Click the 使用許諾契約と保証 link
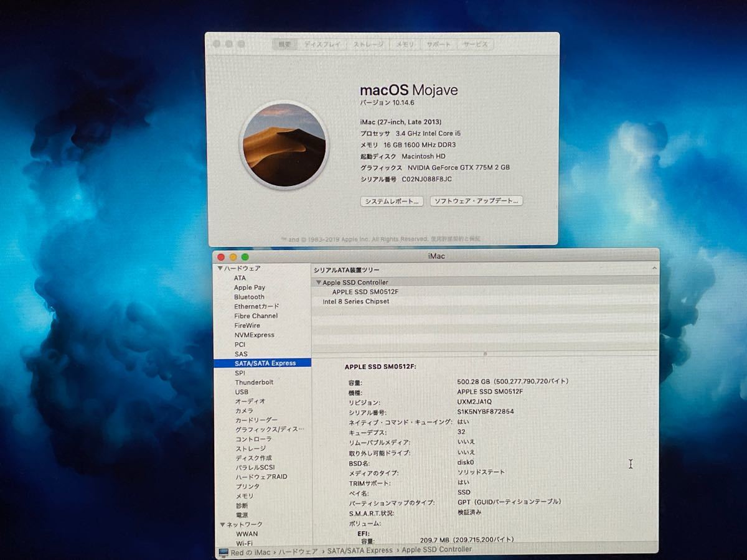This screenshot has height=560, width=747. click(455, 239)
